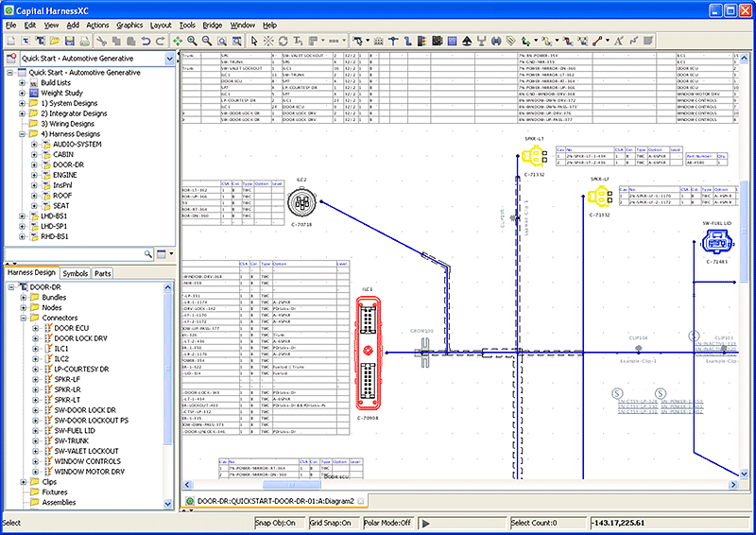Expand the AUDIO-SYSTEM harness design node
This screenshot has height=535, width=756.
35,144
